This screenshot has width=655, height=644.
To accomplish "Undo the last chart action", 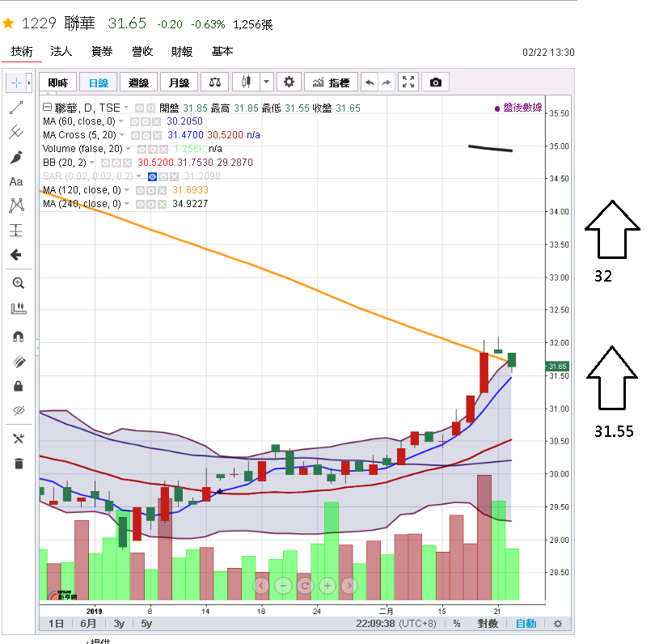I will pos(370,83).
